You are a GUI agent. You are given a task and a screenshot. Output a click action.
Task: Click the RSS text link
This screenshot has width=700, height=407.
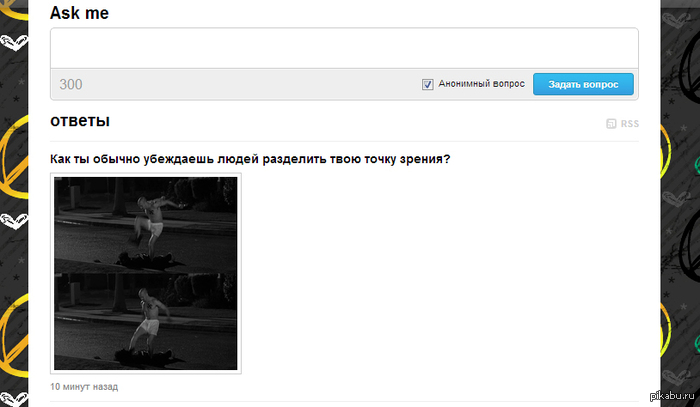pos(629,124)
